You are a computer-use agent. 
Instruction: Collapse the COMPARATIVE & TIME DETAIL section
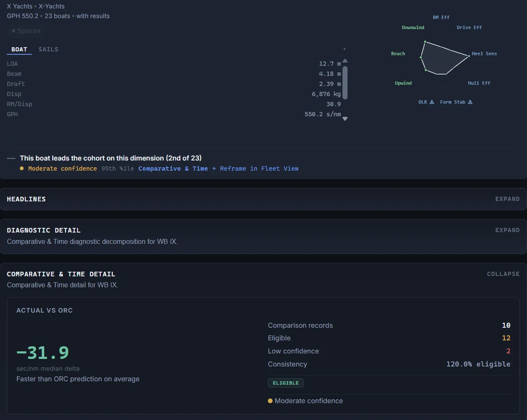pos(503,274)
